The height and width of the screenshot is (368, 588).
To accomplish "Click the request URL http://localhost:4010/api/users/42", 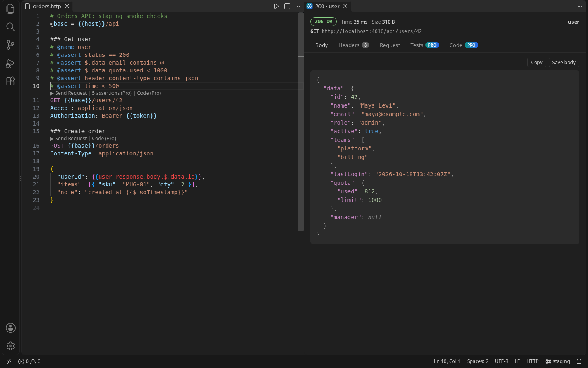I will tap(372, 31).
